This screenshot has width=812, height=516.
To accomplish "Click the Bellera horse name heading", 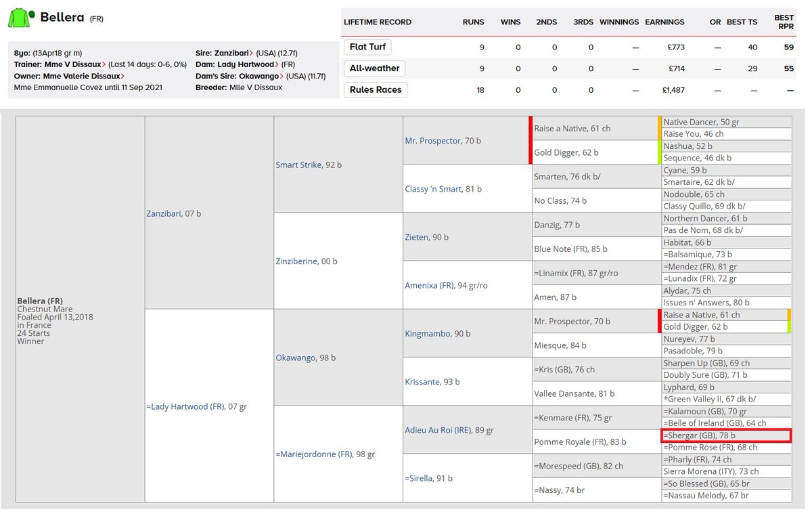I will point(62,16).
